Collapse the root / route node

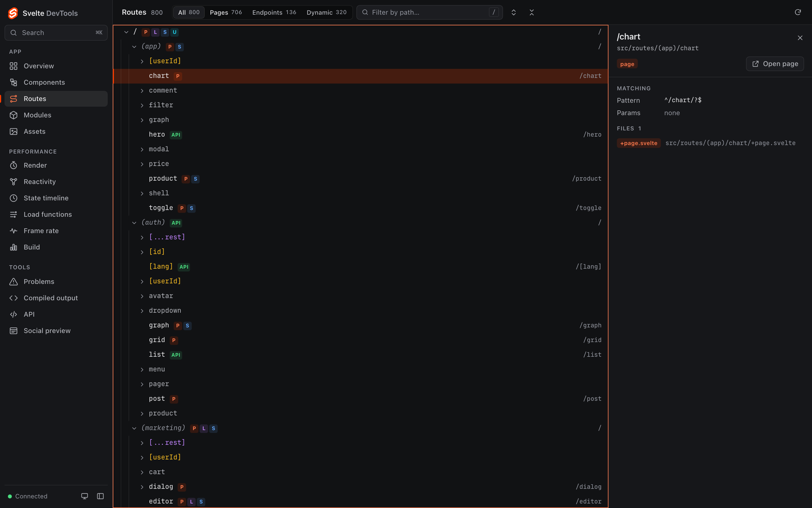[126, 32]
